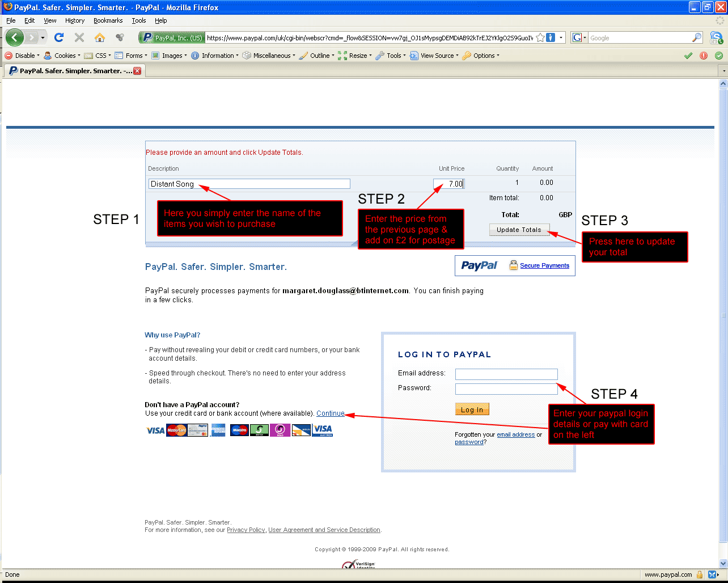Open the Secure Payments link
The image size is (728, 583).
point(545,265)
